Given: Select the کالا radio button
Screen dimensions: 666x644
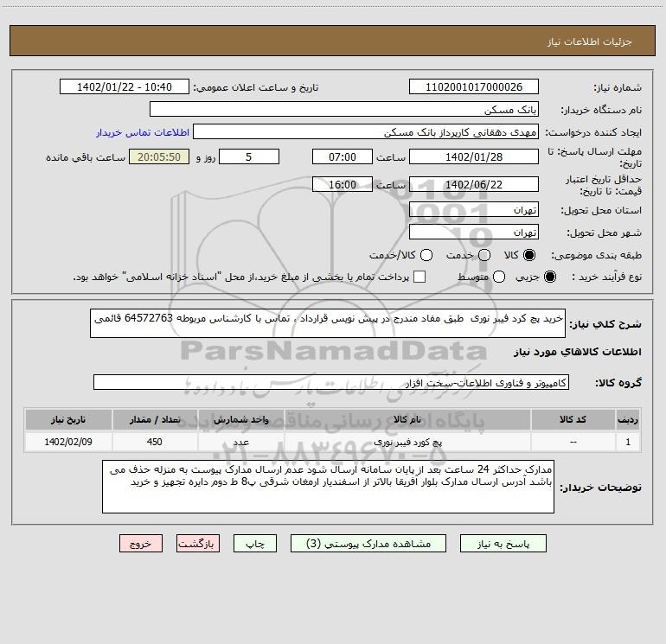Looking at the screenshot, I should pos(529,255).
